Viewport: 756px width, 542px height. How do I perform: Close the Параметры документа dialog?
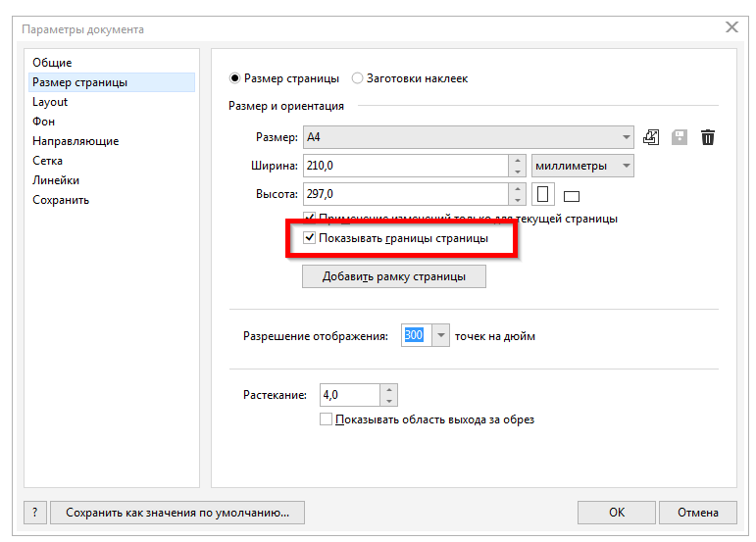pos(731,27)
